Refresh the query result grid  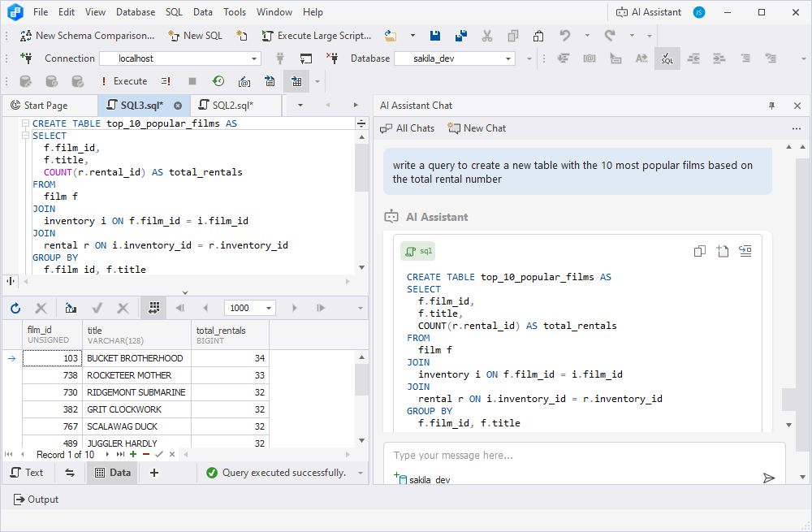point(15,307)
